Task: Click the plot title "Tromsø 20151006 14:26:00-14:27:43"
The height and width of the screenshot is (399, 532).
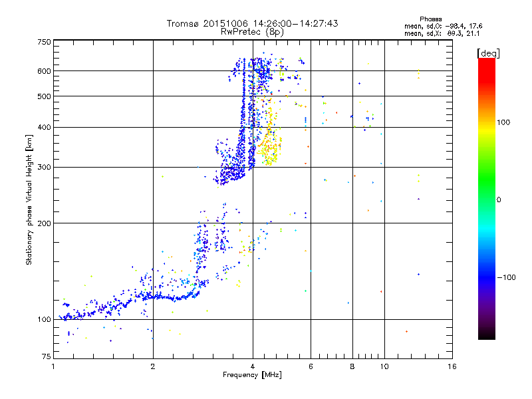Action: coord(252,23)
